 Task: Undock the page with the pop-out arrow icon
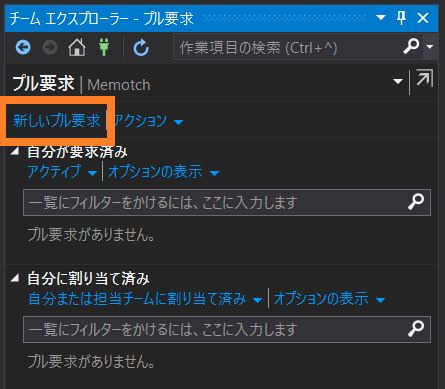[x=424, y=78]
